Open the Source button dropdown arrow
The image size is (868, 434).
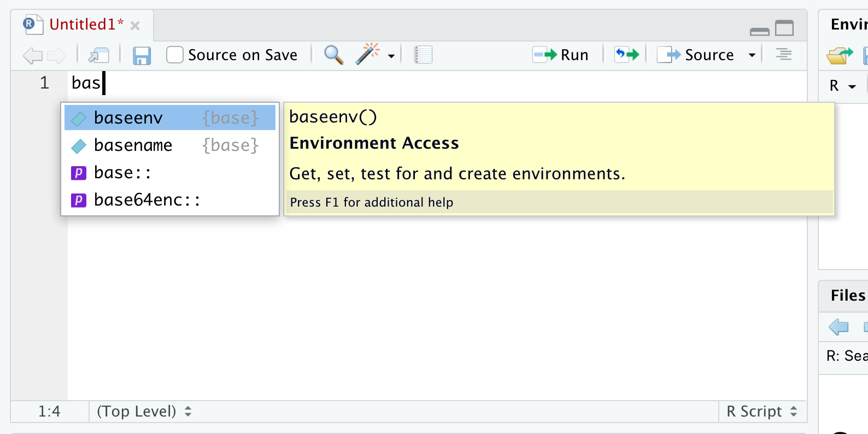752,55
